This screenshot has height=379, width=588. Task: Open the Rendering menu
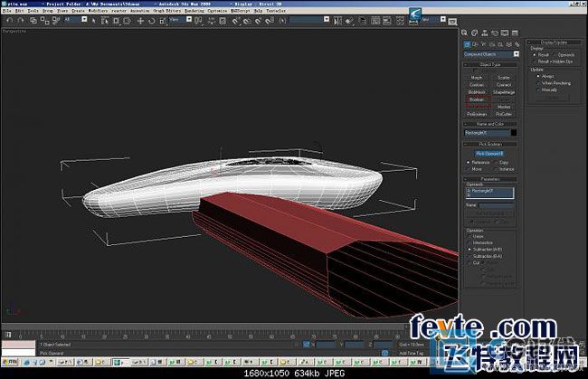point(194,11)
